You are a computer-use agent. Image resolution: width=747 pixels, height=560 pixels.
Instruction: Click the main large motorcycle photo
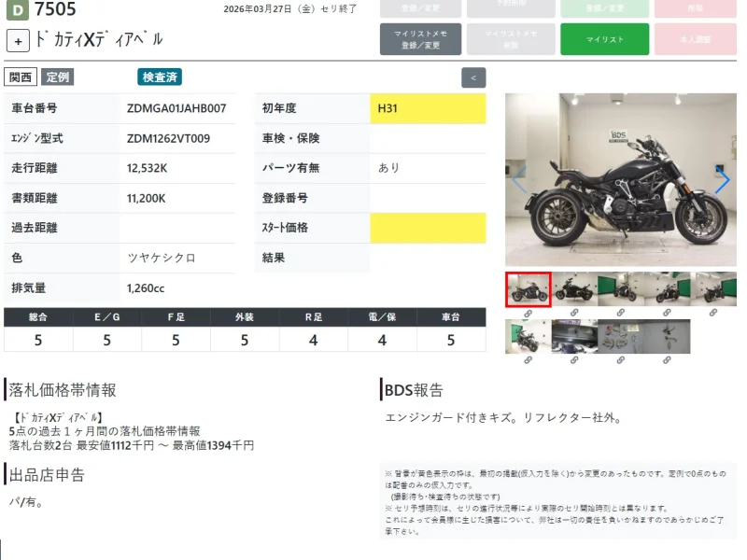tap(621, 179)
